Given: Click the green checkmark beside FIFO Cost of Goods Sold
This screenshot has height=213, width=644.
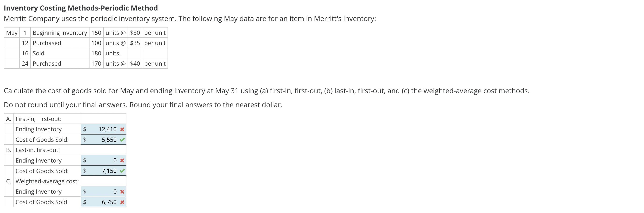Looking at the screenshot, I should [122, 139].
